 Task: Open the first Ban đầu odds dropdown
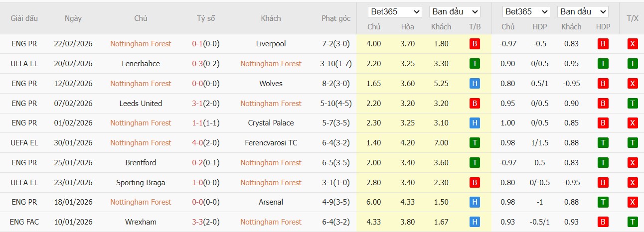click(455, 11)
